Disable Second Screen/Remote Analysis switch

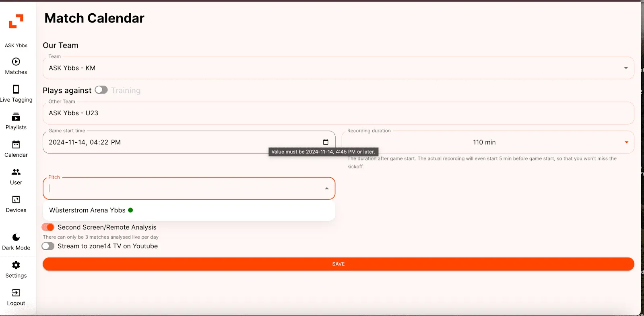pos(48,227)
